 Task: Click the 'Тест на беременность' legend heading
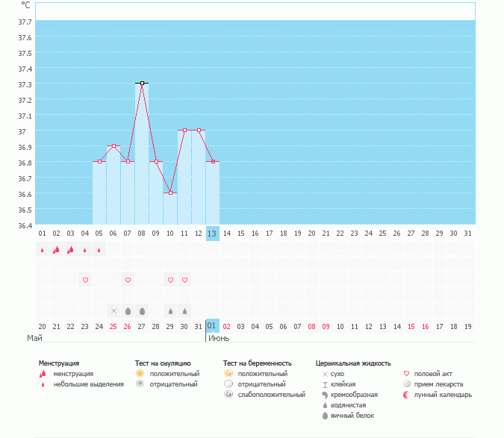(x=257, y=363)
